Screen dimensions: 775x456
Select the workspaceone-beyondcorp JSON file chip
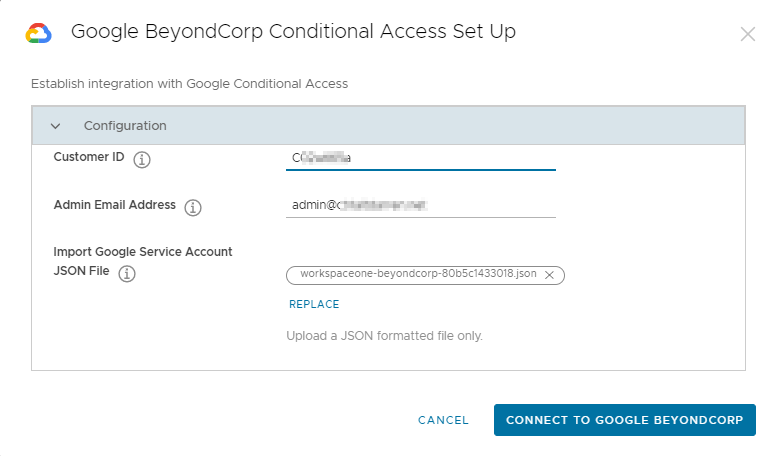pos(418,274)
